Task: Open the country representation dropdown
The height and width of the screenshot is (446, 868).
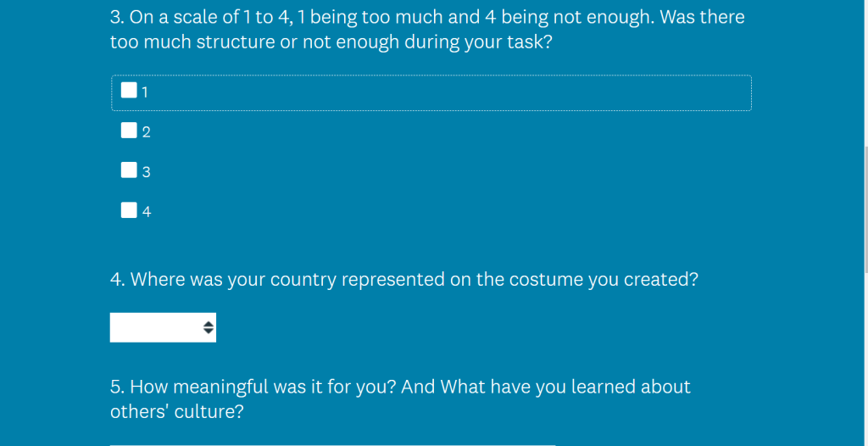Action: pyautogui.click(x=163, y=327)
